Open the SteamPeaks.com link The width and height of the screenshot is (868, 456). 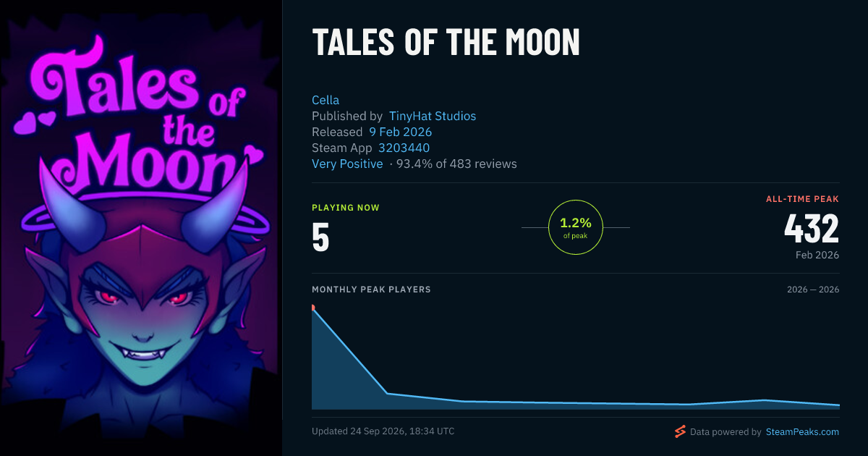click(x=801, y=432)
